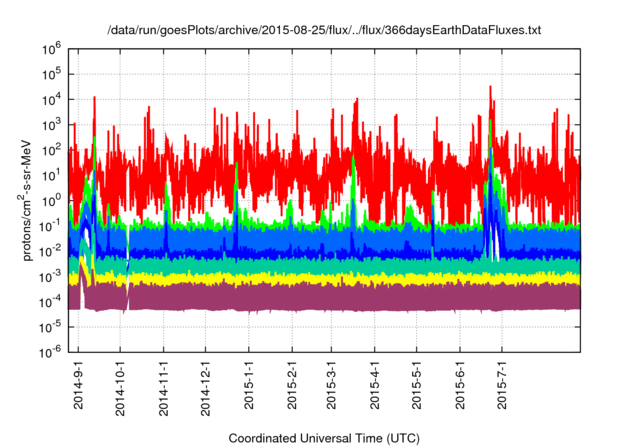Click the 10^-6 y-axis tick label
Viewport: 640px width, 448px height.
pyautogui.click(x=51, y=351)
